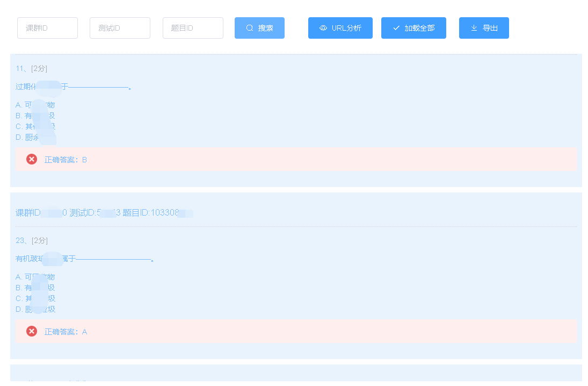
Task: Click option D of question 23
Action: (35, 310)
